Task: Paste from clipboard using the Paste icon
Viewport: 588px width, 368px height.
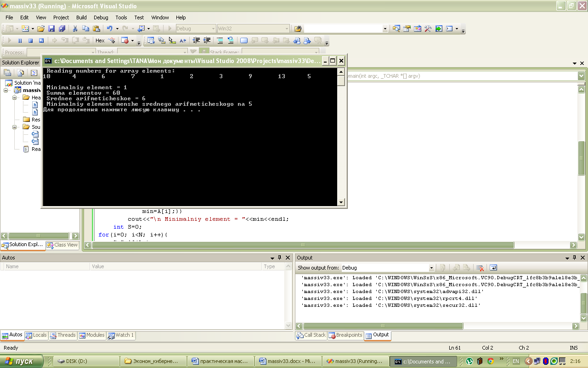Action: 96,29
